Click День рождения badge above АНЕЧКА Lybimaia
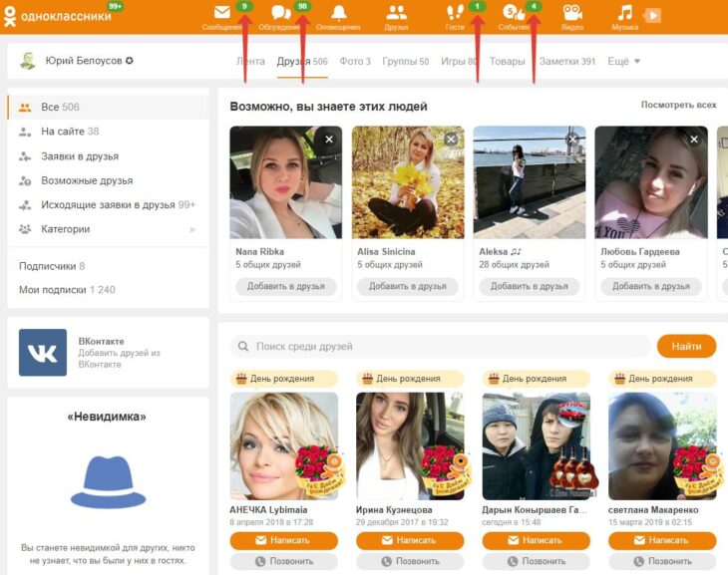Image resolution: width=728 pixels, height=575 pixels. coord(284,379)
